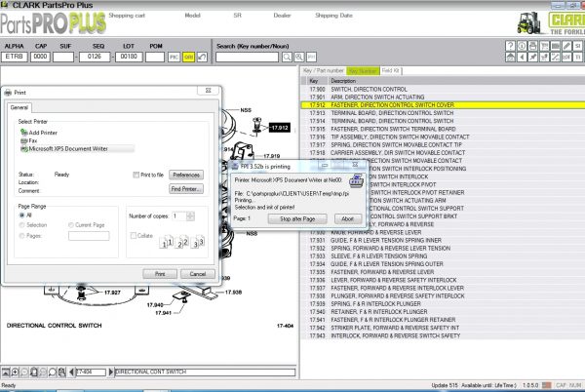585x392 pixels.
Task: Click the 17.912 callout in diagram
Action: coord(280,128)
